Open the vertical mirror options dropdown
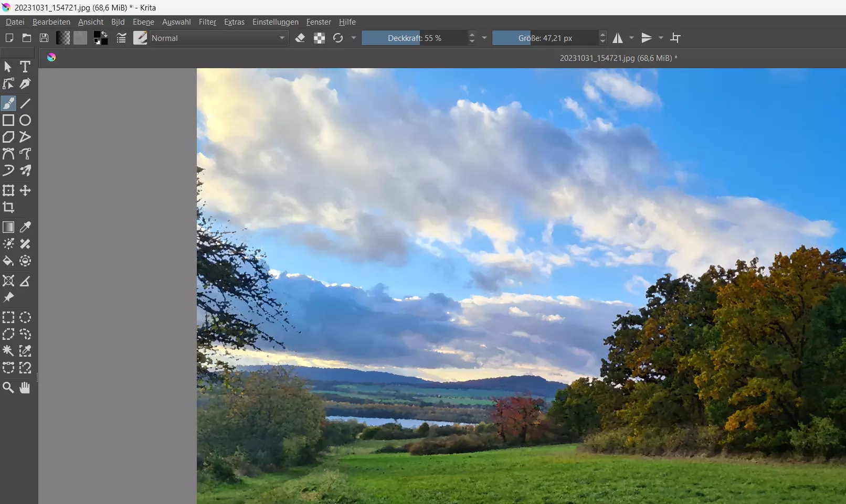 661,38
